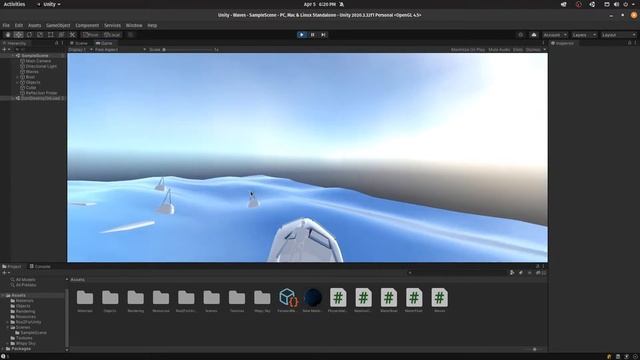640x360 pixels.
Task: Toggle the Stats overlay
Action: [518, 50]
